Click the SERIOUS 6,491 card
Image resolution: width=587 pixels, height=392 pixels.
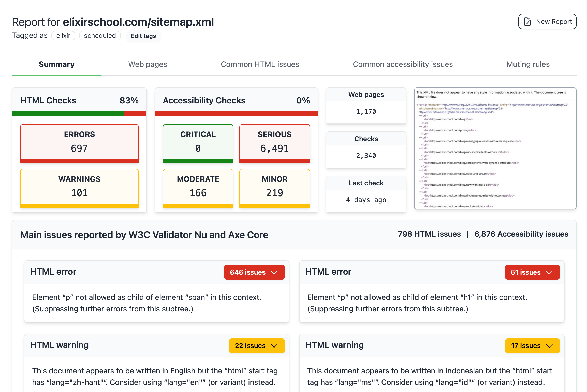(275, 143)
